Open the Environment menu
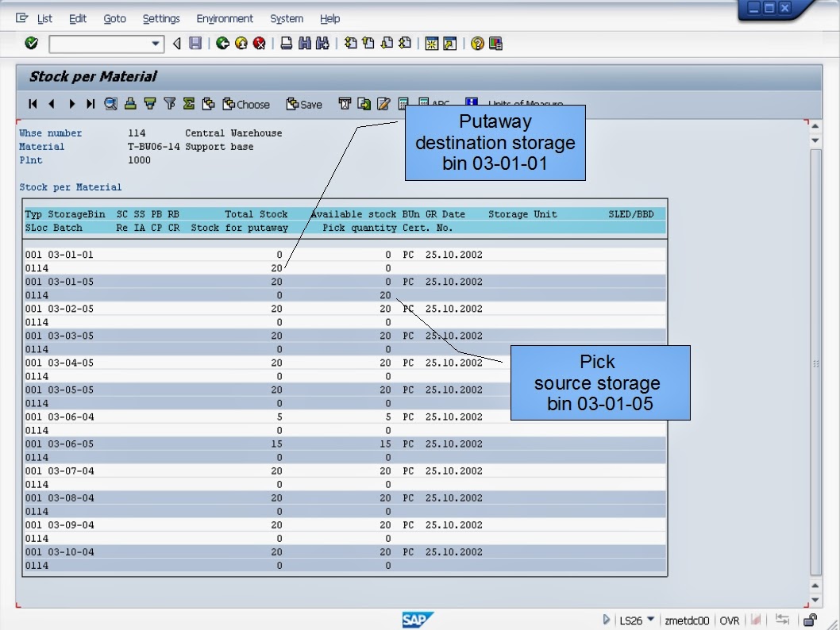The height and width of the screenshot is (630, 840). pyautogui.click(x=225, y=18)
